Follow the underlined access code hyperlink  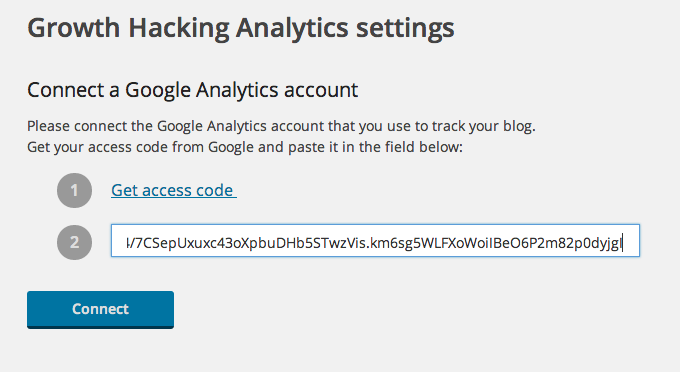[x=173, y=190]
